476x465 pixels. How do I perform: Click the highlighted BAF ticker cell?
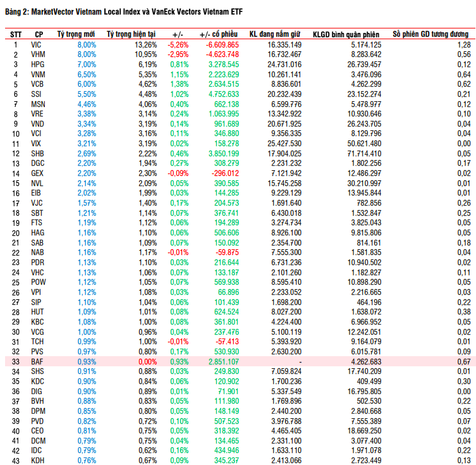[x=37, y=361]
